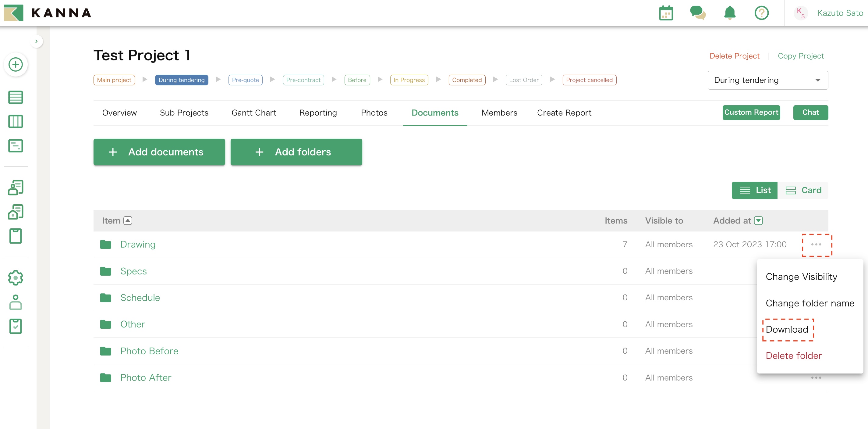Click the circled plus icon in sidebar
The image size is (868, 429).
click(x=16, y=64)
